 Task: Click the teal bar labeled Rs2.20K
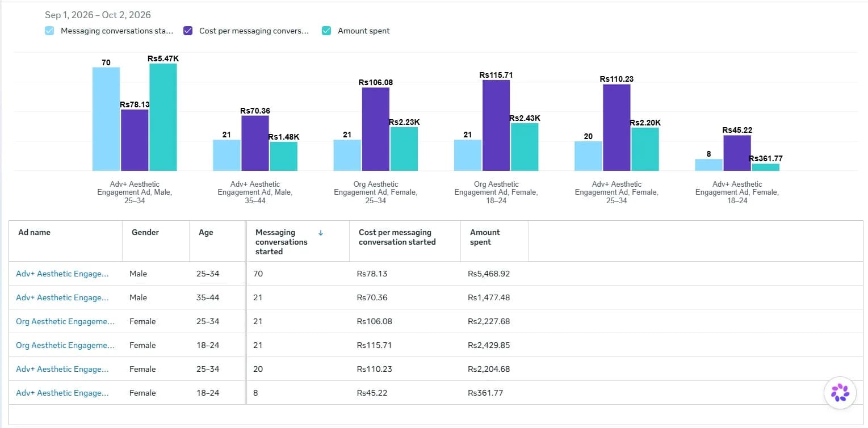(645, 149)
